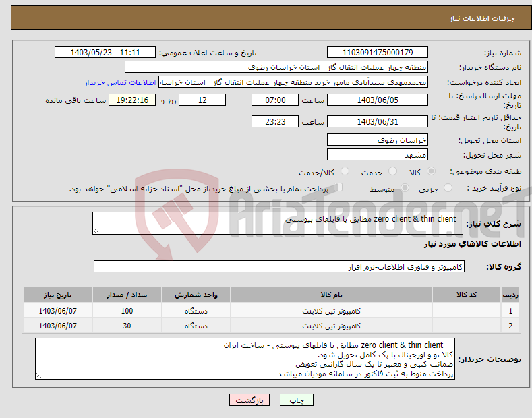
Task: Click the remaining days field 12
Action: pos(202,100)
